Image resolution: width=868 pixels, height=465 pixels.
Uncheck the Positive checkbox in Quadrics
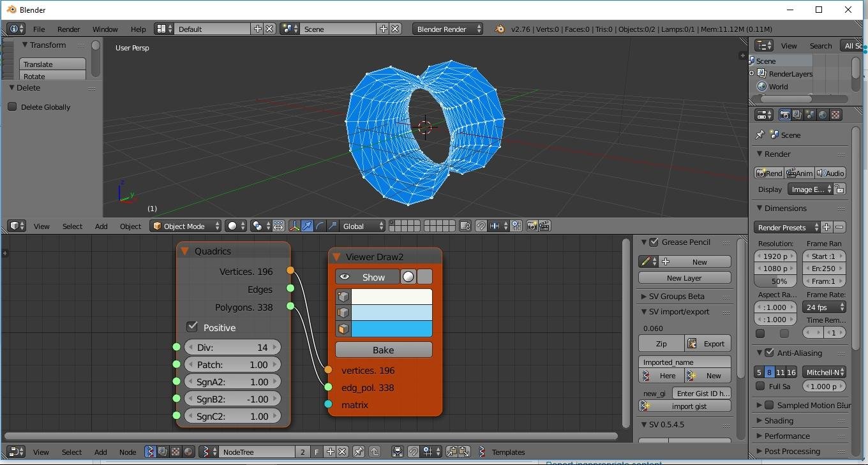192,327
